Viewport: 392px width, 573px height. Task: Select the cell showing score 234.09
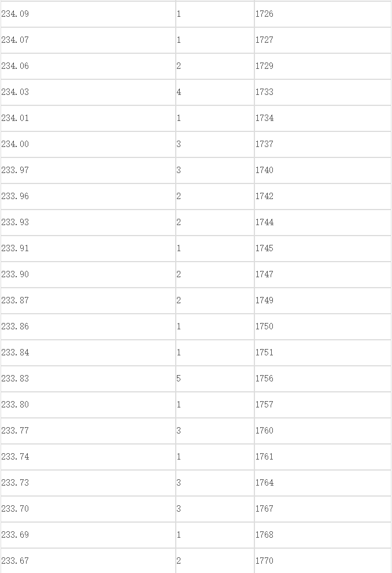pos(88,14)
